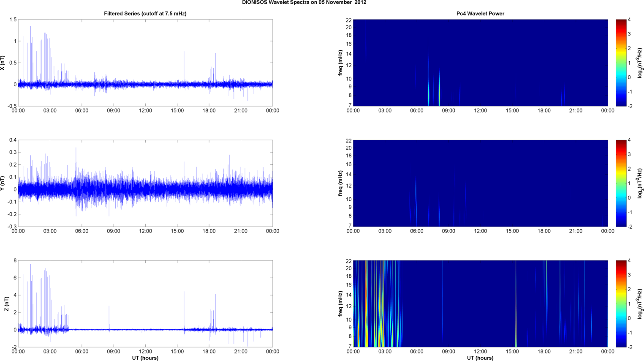Click log2(nT²/Hz) label beside top colorbar
Viewport: 644px width, 361px height.
[640, 63]
